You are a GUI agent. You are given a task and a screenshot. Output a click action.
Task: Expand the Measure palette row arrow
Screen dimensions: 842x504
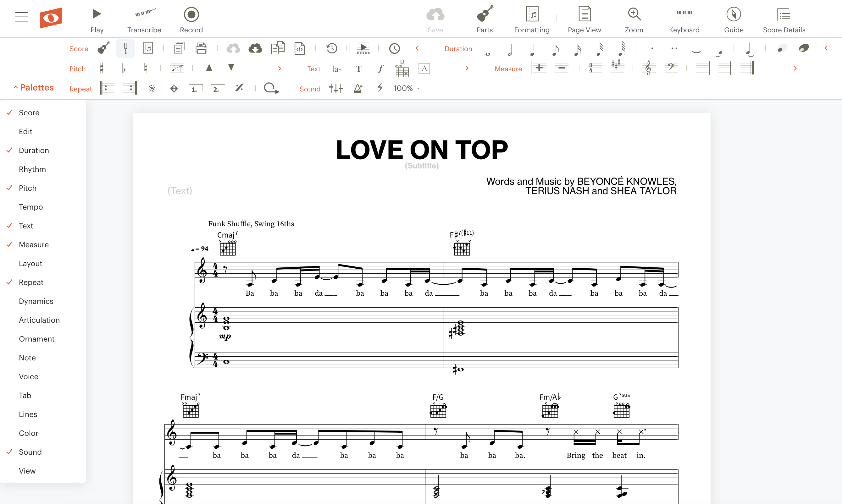[x=795, y=68]
